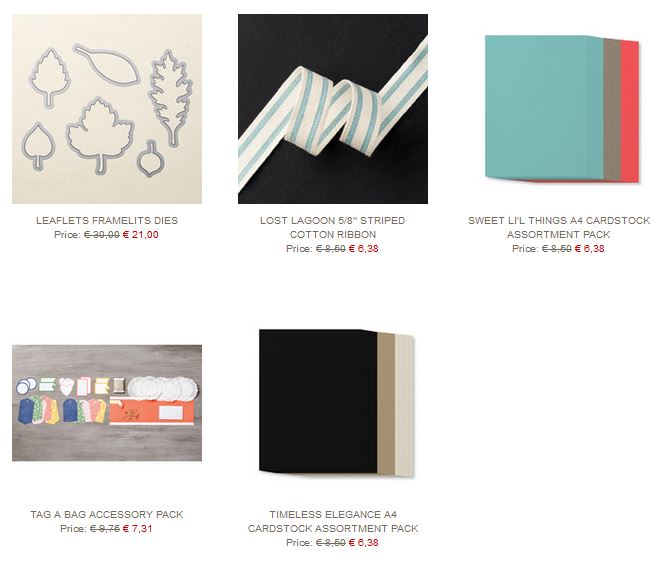Click the sale price under Timeless Elegance pack
Viewport: 662px width, 561px height.
[364, 542]
